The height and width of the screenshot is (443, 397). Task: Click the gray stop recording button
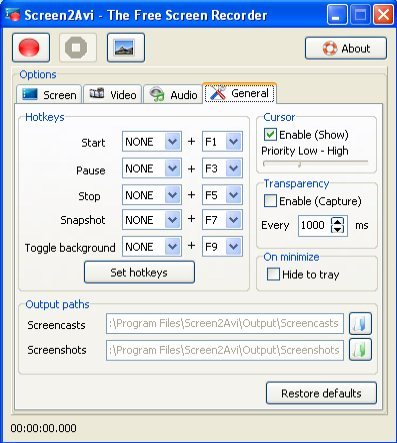tap(78, 48)
